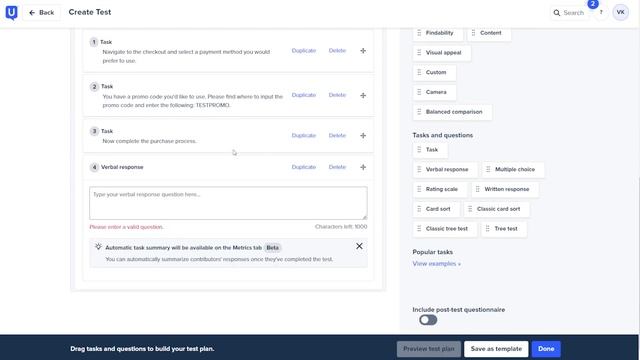Open the help question mark icon
The height and width of the screenshot is (360, 640).
tap(601, 13)
